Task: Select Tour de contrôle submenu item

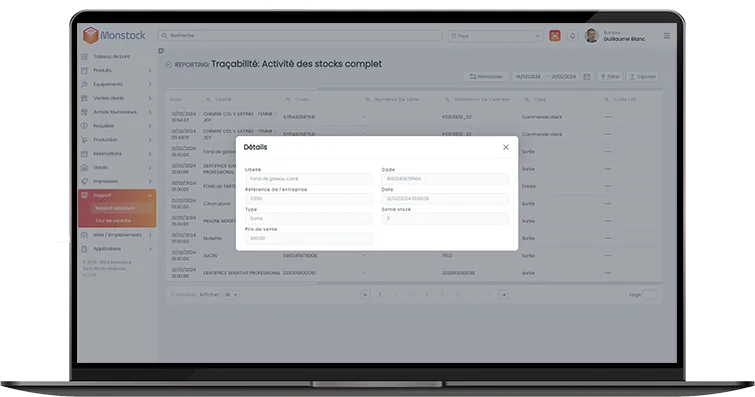Action: [x=113, y=221]
